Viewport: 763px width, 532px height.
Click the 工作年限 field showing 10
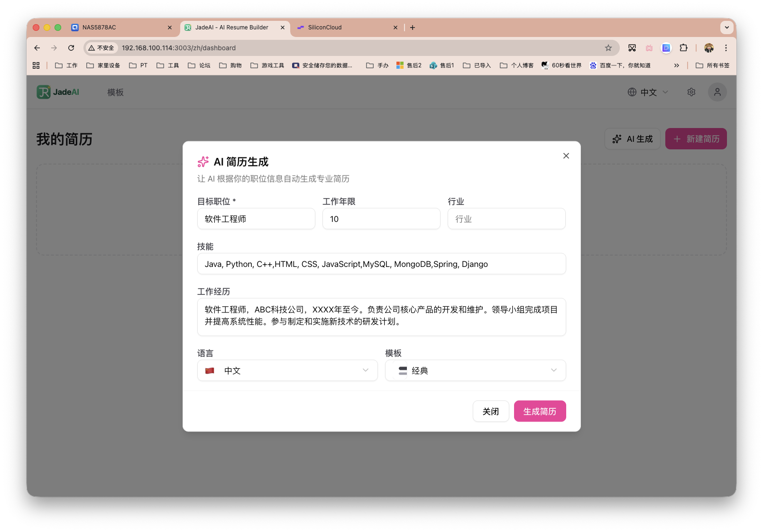(381, 219)
